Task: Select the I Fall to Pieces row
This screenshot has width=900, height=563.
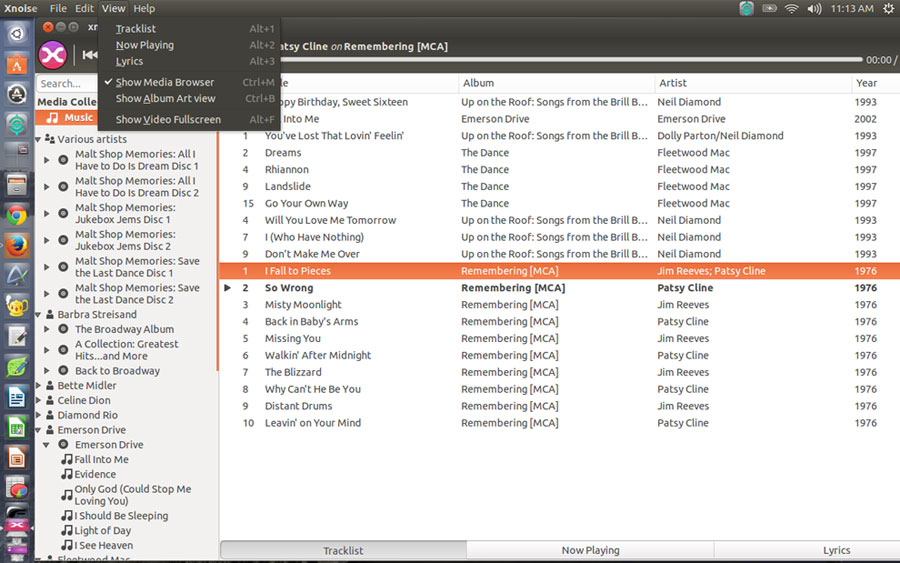Action: coord(560,271)
